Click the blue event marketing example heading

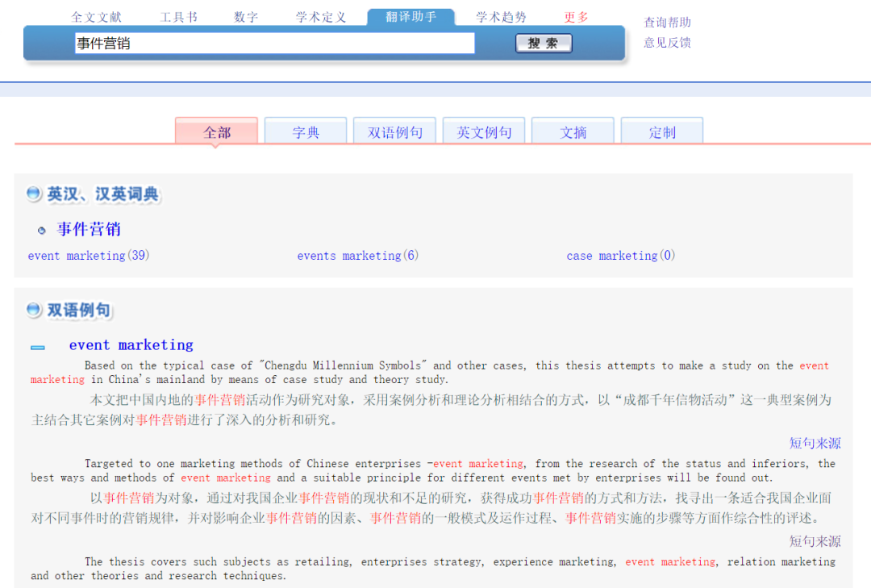pyautogui.click(x=131, y=345)
